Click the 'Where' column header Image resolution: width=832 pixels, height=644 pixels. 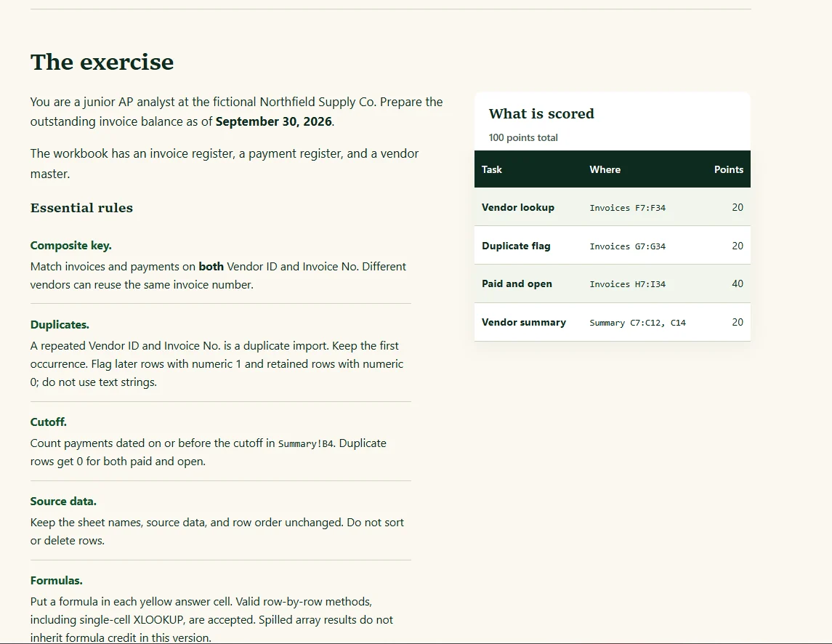click(x=605, y=169)
